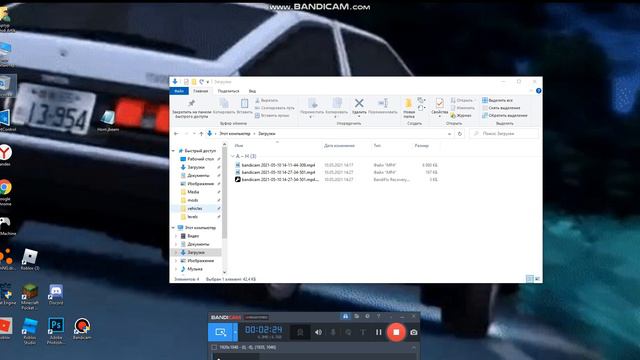640x360 pixels.
Task: Open Bandicam output folder icon in title bar
Action: pos(357,316)
